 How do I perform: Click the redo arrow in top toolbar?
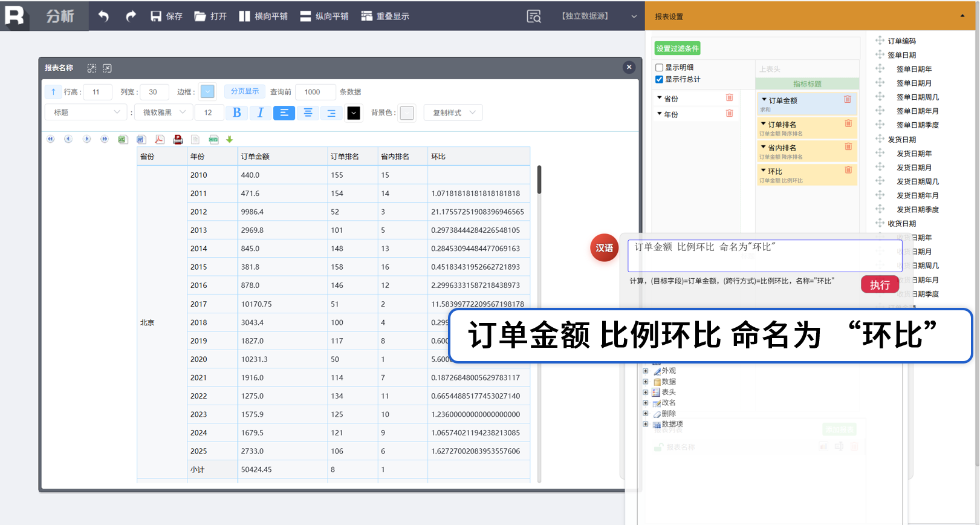[x=131, y=16]
